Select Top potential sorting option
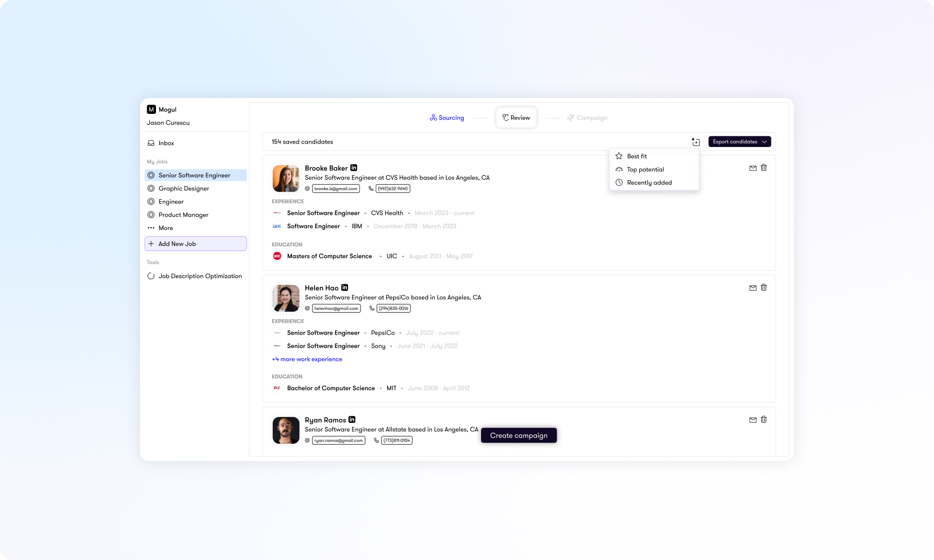934x560 pixels. 645,169
